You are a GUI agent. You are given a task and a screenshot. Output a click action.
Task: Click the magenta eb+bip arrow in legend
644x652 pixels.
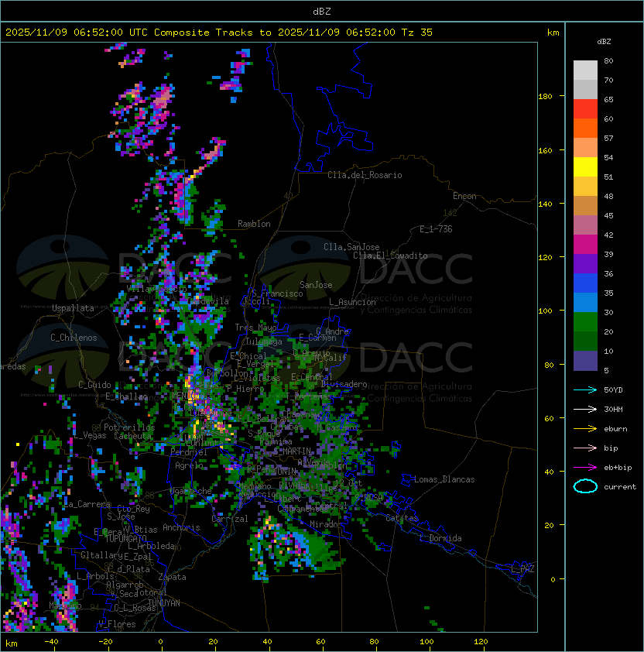[585, 468]
